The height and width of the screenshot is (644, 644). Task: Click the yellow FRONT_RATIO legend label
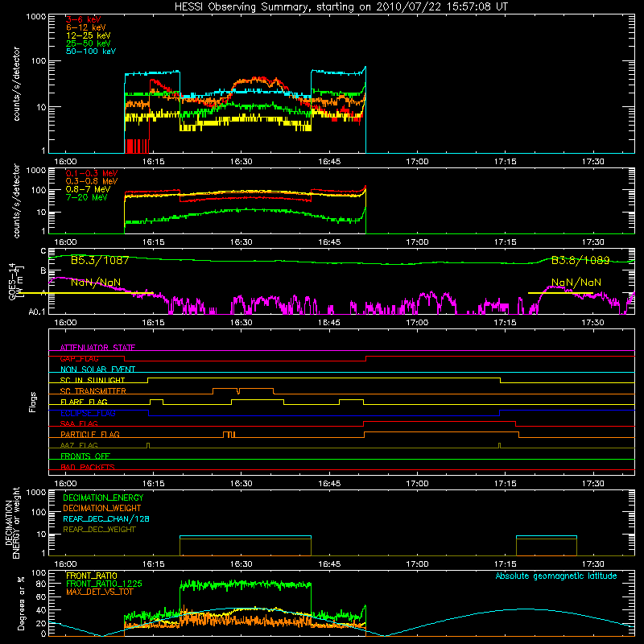(x=92, y=576)
